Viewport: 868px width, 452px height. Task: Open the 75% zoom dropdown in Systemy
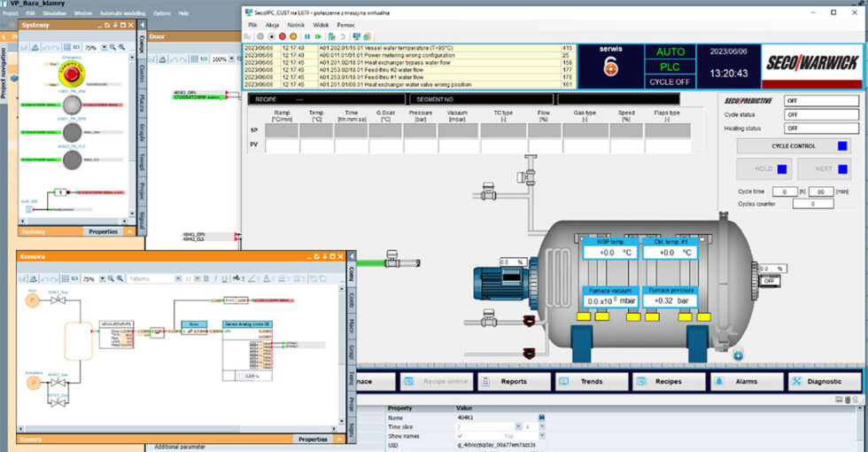pos(103,48)
